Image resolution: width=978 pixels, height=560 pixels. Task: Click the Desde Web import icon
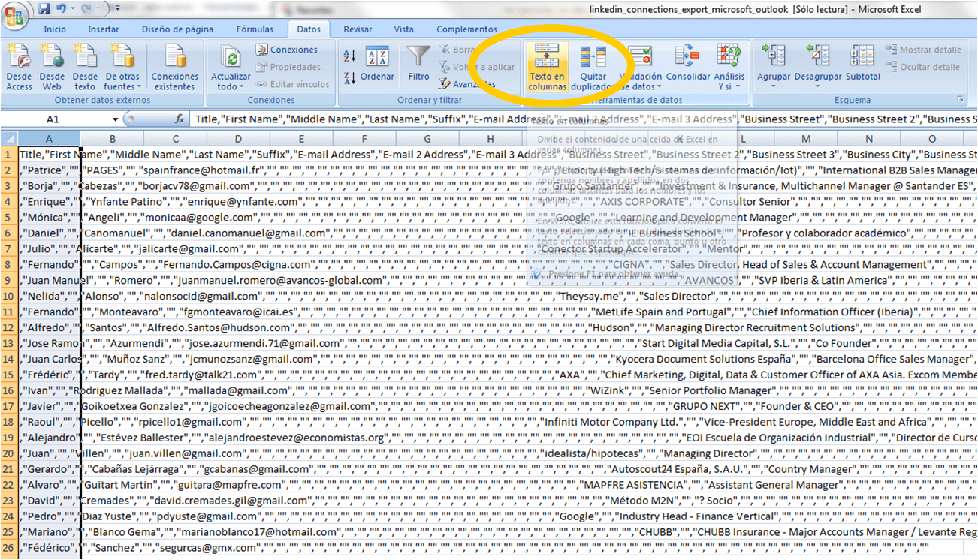click(52, 58)
